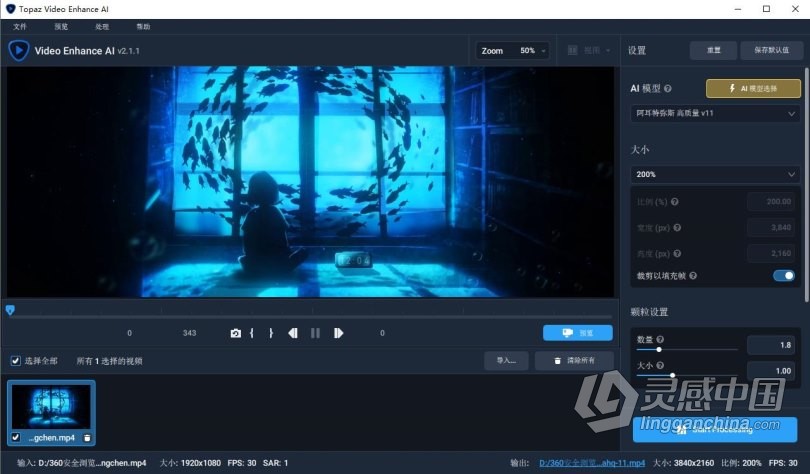The width and height of the screenshot is (810, 474).
Task: Click the SAR: 1 status text
Action: 275,463
